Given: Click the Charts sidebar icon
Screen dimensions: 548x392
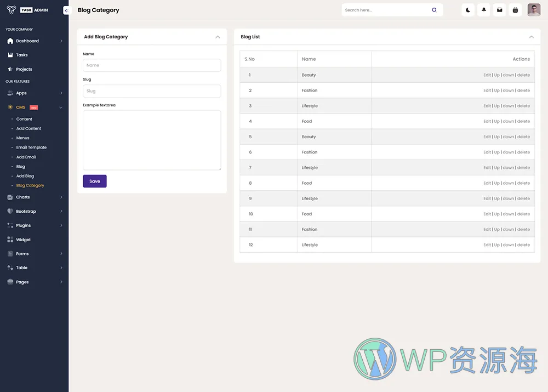Looking at the screenshot, I should (x=10, y=197).
